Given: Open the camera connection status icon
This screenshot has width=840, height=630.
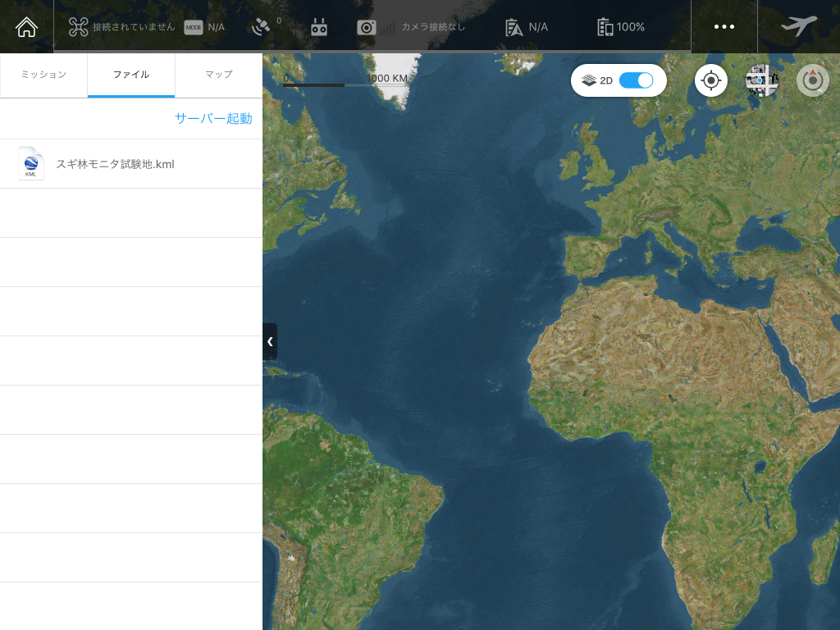Looking at the screenshot, I should pyautogui.click(x=367, y=27).
